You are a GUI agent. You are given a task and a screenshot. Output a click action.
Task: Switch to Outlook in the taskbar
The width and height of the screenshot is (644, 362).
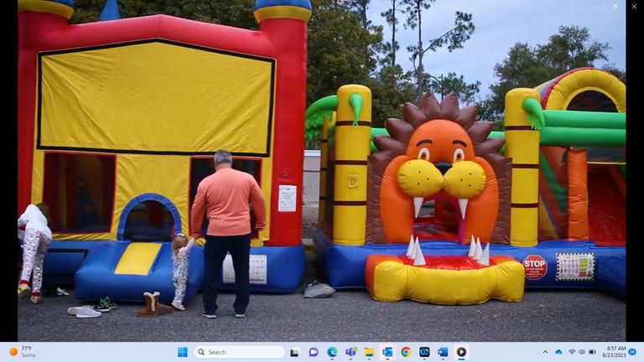pyautogui.click(x=387, y=352)
